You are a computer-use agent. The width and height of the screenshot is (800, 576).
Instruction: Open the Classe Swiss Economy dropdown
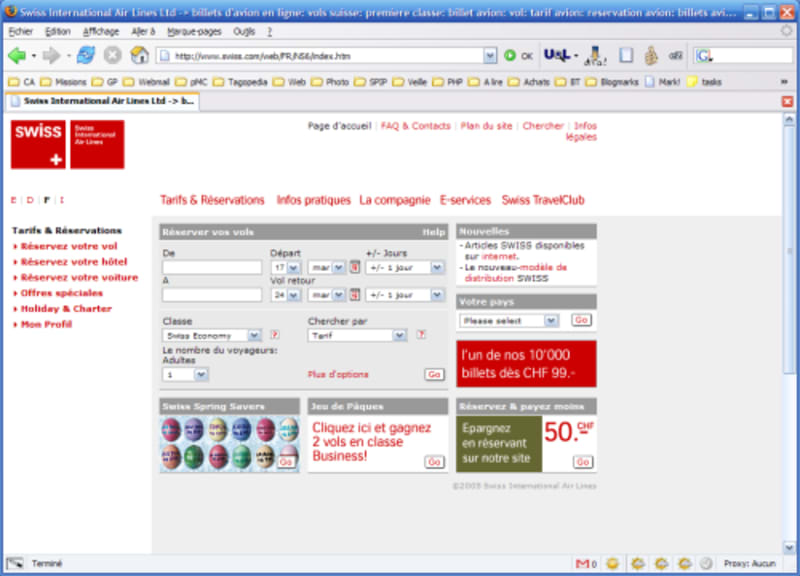[x=212, y=335]
